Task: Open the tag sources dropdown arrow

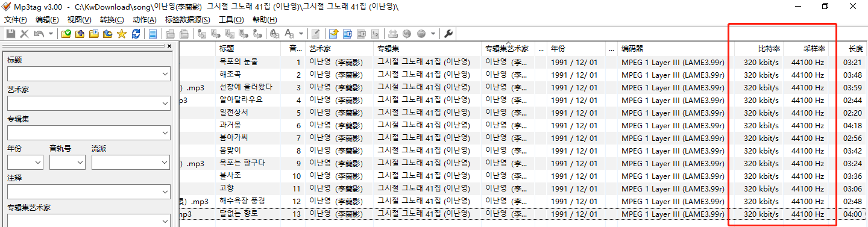Action: [x=433, y=34]
